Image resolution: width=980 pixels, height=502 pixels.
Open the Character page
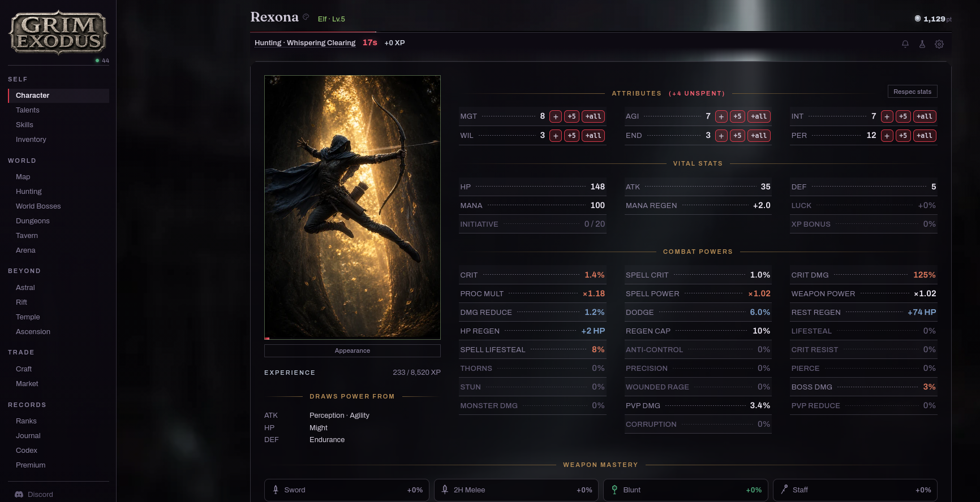(59, 96)
